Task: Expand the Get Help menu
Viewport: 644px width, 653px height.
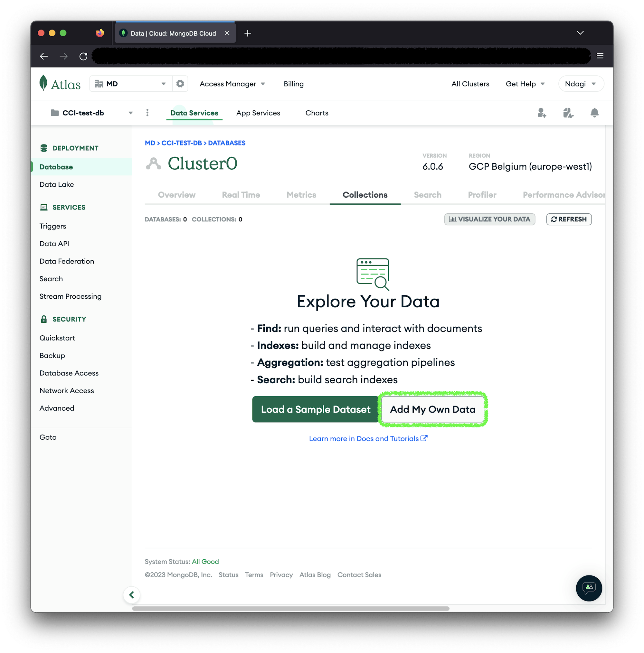Action: coord(525,83)
